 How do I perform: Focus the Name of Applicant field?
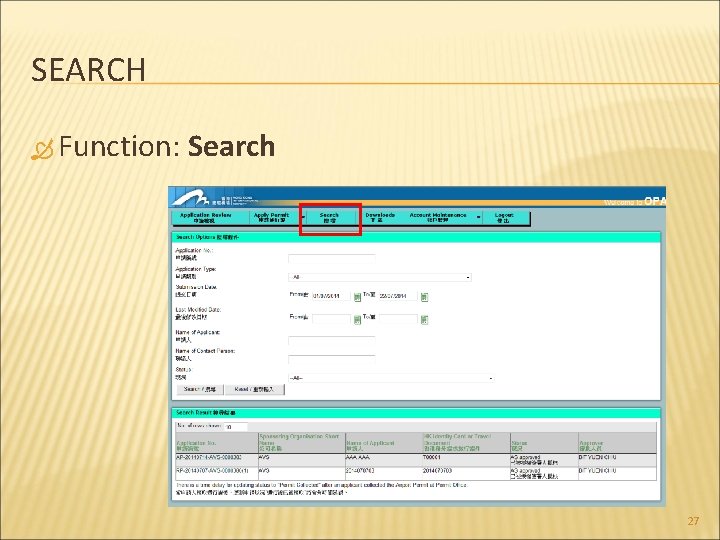point(332,340)
